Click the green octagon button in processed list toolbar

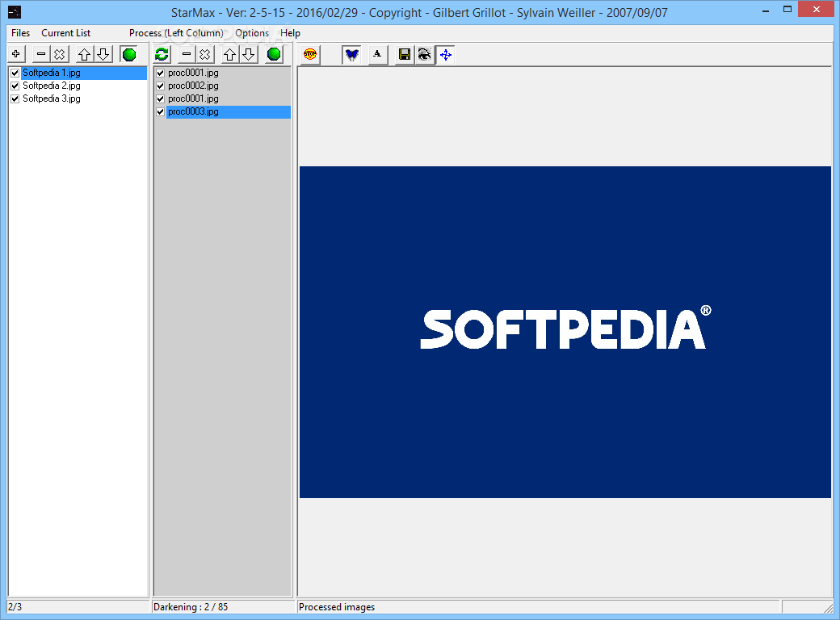pyautogui.click(x=274, y=54)
